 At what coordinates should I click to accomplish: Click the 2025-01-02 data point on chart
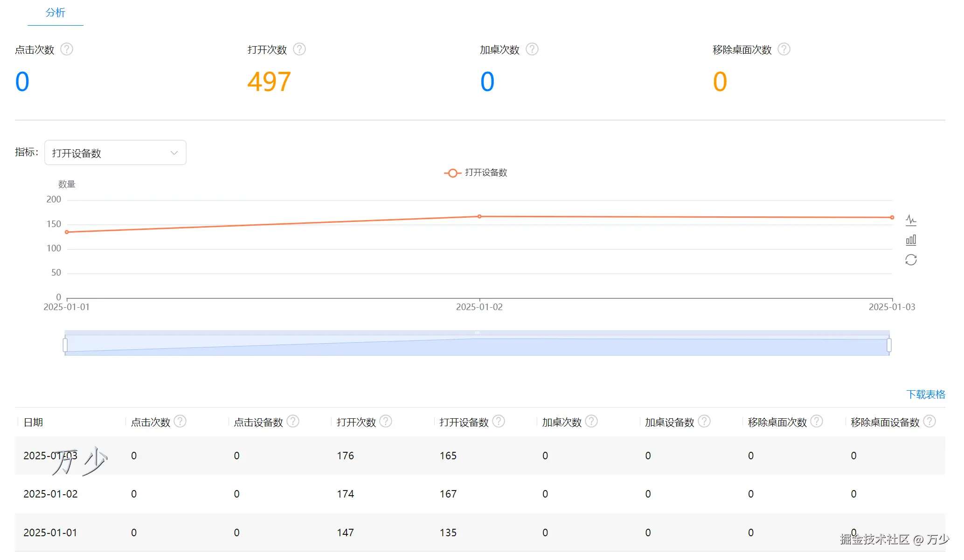pyautogui.click(x=479, y=216)
